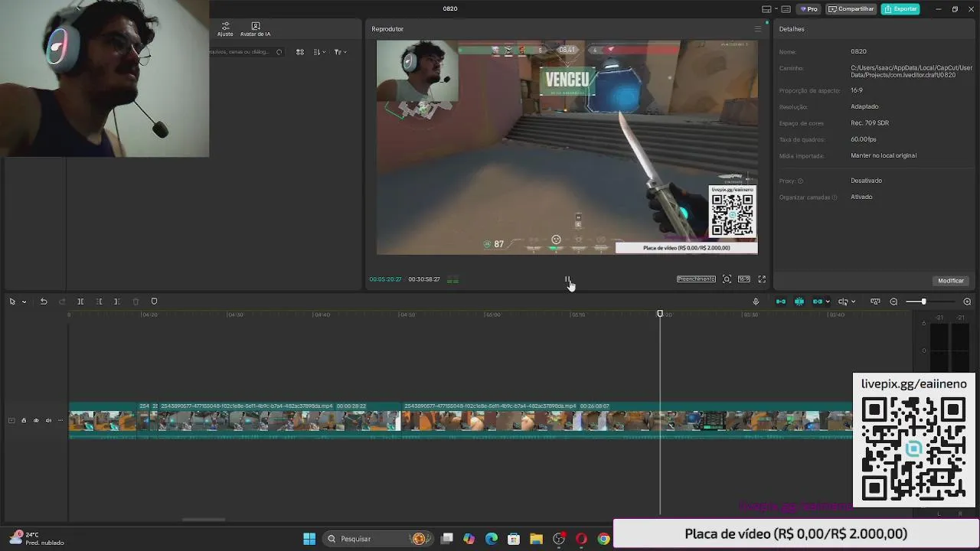This screenshot has height=551, width=980.
Task: Click the Compartilhar button
Action: (851, 9)
